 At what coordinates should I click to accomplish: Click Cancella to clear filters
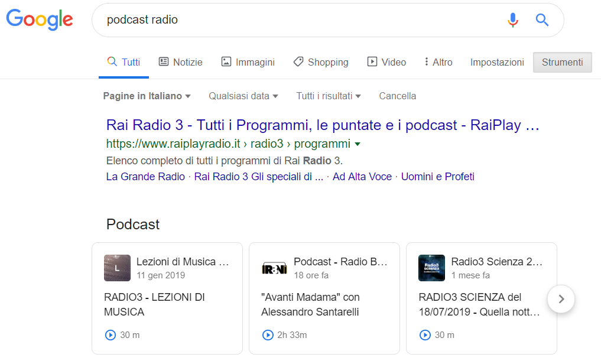(398, 96)
